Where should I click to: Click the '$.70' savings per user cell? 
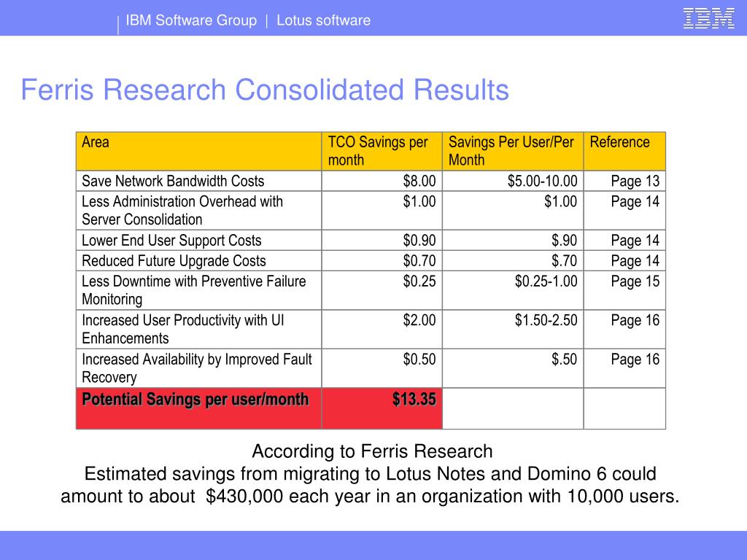click(513, 261)
